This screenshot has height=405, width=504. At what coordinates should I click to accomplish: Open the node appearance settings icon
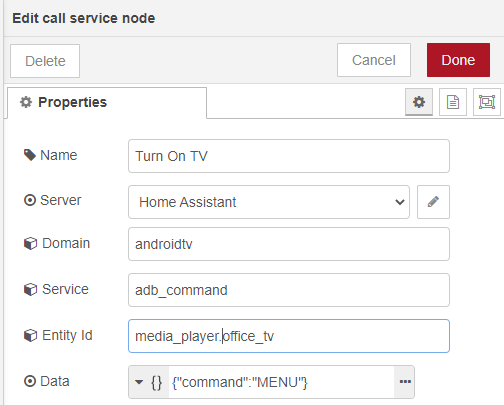487,102
